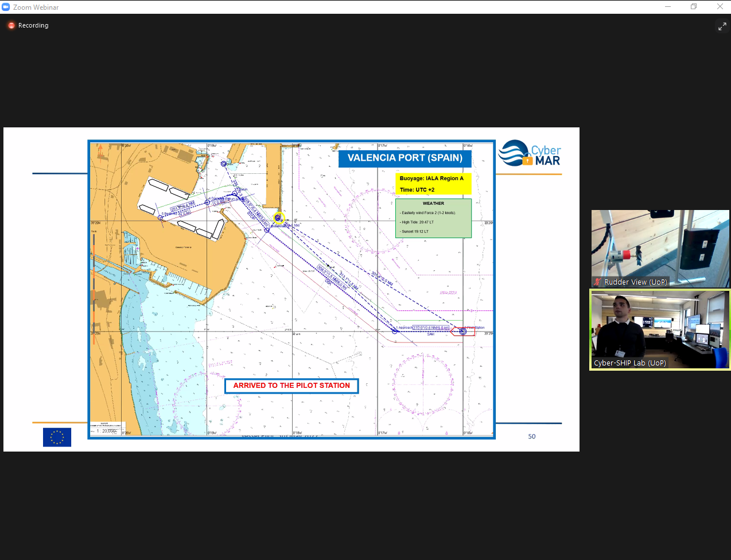Click the yellow-circled waypoint on the chart
This screenshot has width=731, height=560.
[x=278, y=218]
